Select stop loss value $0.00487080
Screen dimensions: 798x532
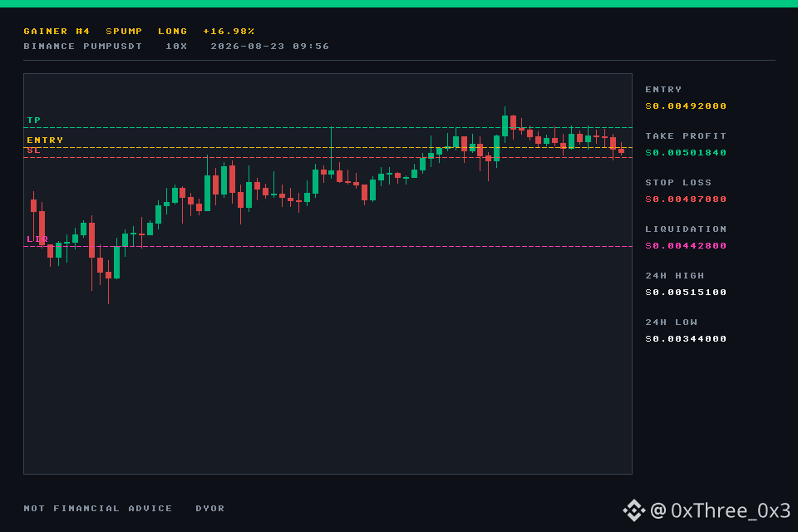[x=686, y=199]
